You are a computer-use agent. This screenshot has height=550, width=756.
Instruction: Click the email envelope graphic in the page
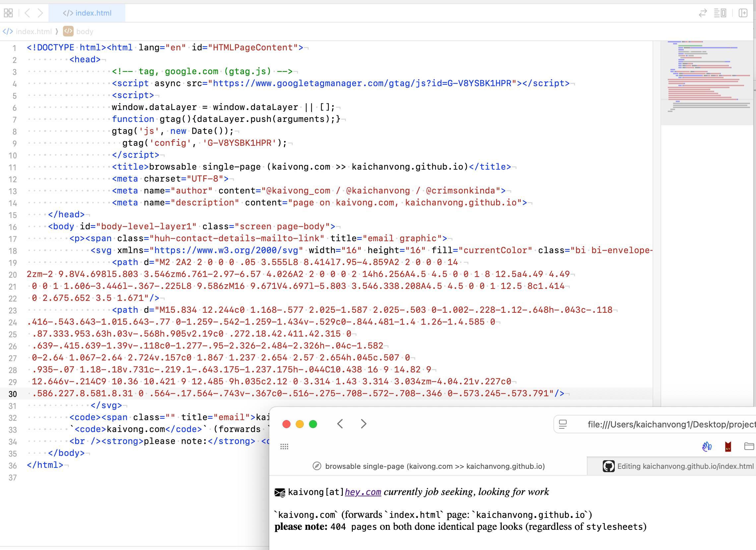tap(280, 493)
